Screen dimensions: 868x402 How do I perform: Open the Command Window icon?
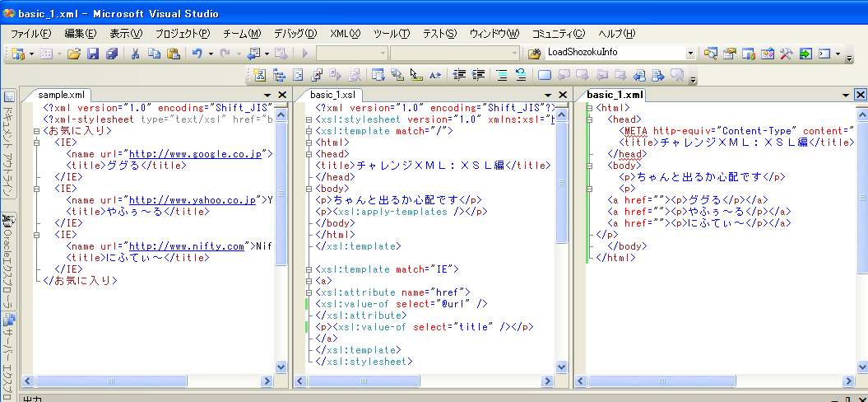pos(824,54)
